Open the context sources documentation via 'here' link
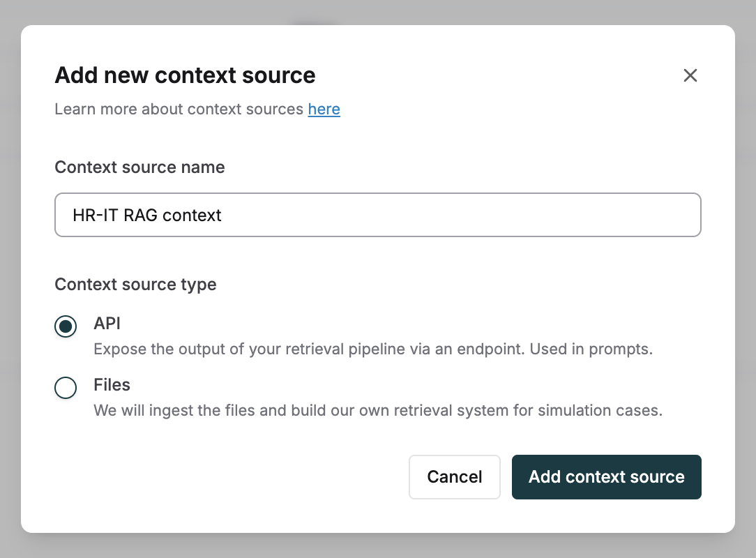The height and width of the screenshot is (558, 756). coord(324,109)
